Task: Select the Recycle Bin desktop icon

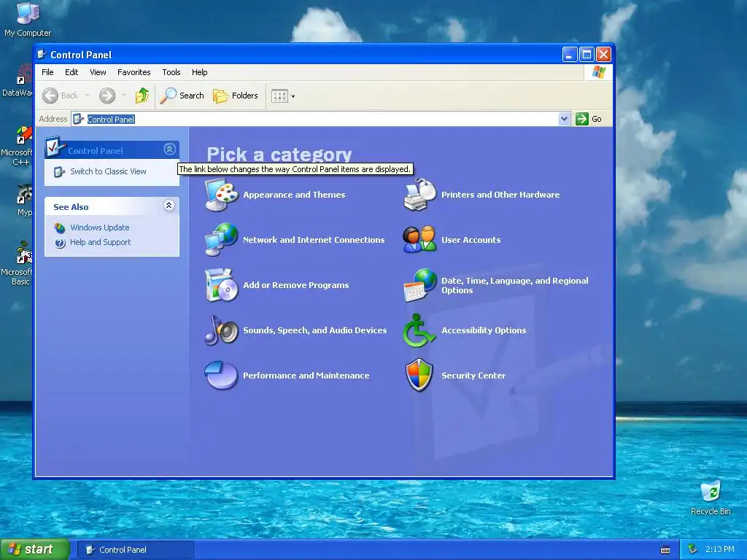Action: 711,497
